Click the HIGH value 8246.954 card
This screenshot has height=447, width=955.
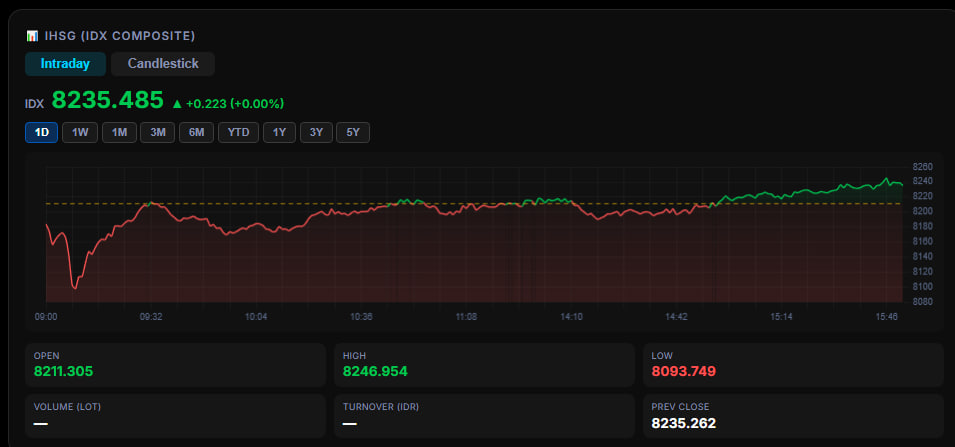[x=484, y=365]
